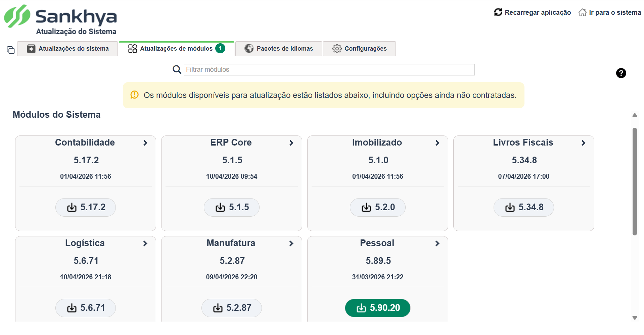644x335 pixels.
Task: Click the magnifier search icon
Action: [x=177, y=70]
